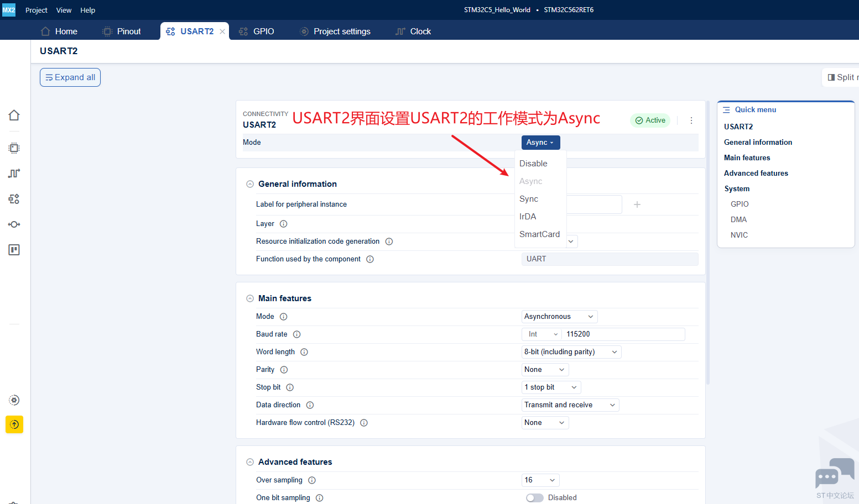The image size is (859, 504).
Task: Open the Data direction dropdown
Action: pyautogui.click(x=570, y=405)
